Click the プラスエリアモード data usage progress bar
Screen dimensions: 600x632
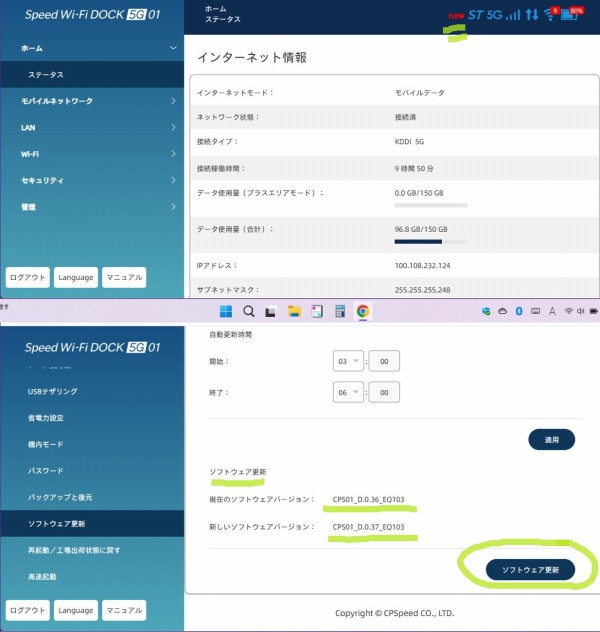pos(431,205)
